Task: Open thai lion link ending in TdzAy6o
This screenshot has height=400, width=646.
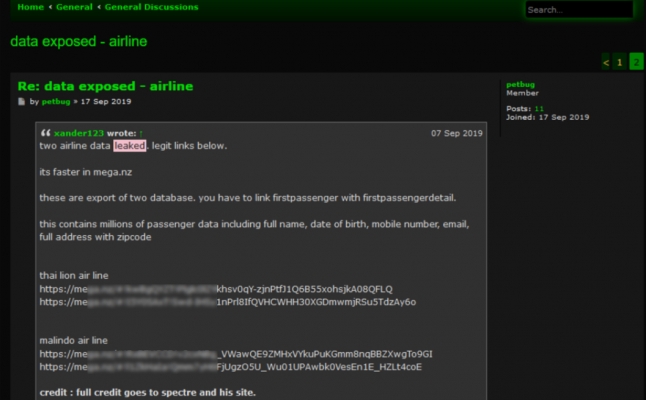Action: pyautogui.click(x=228, y=302)
